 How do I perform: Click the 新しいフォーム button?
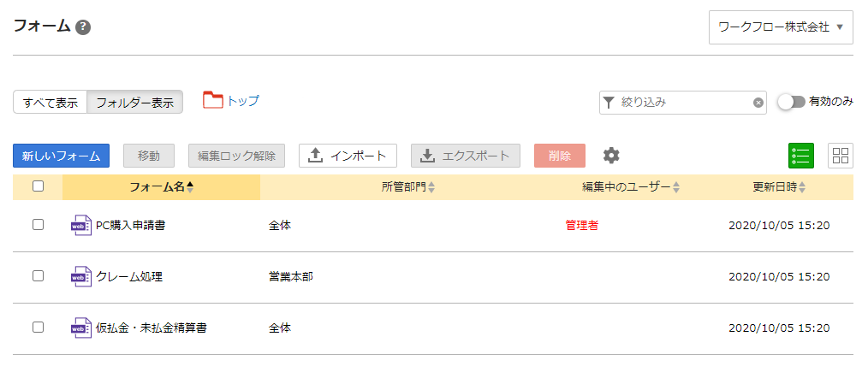click(61, 156)
